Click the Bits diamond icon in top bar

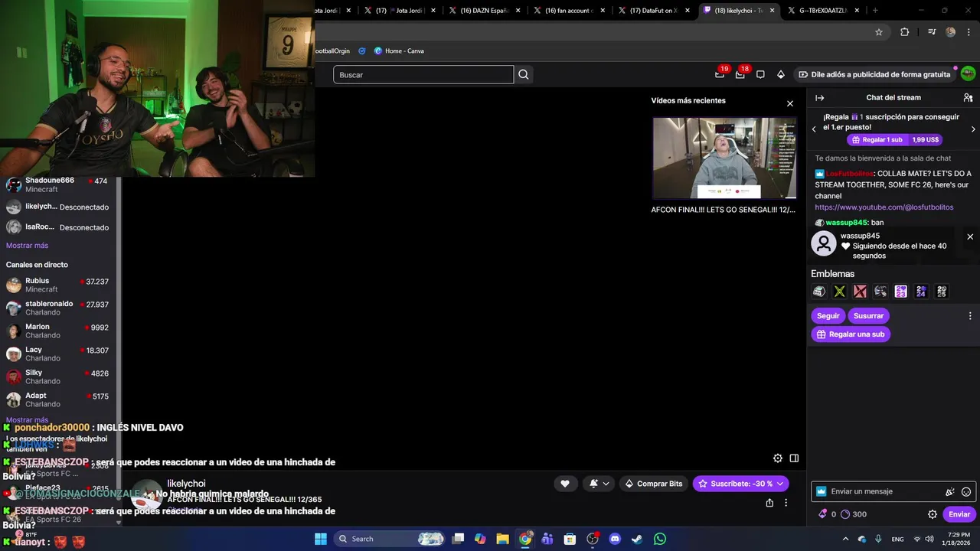click(781, 74)
